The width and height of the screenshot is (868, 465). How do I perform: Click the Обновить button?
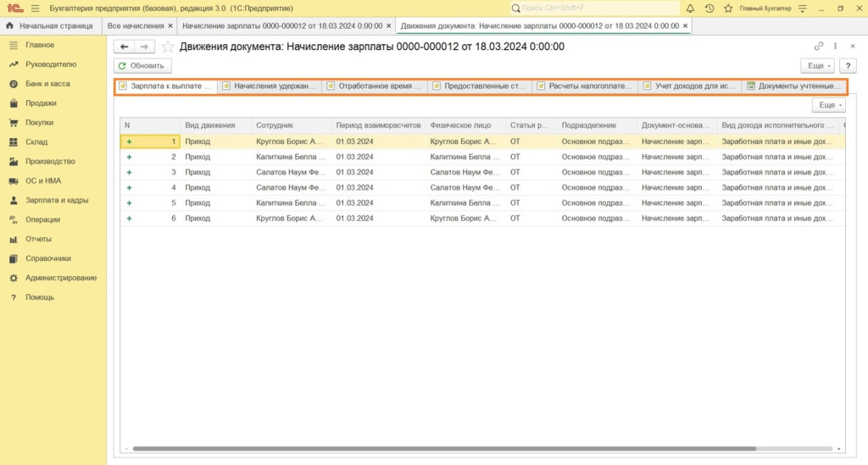pos(142,65)
